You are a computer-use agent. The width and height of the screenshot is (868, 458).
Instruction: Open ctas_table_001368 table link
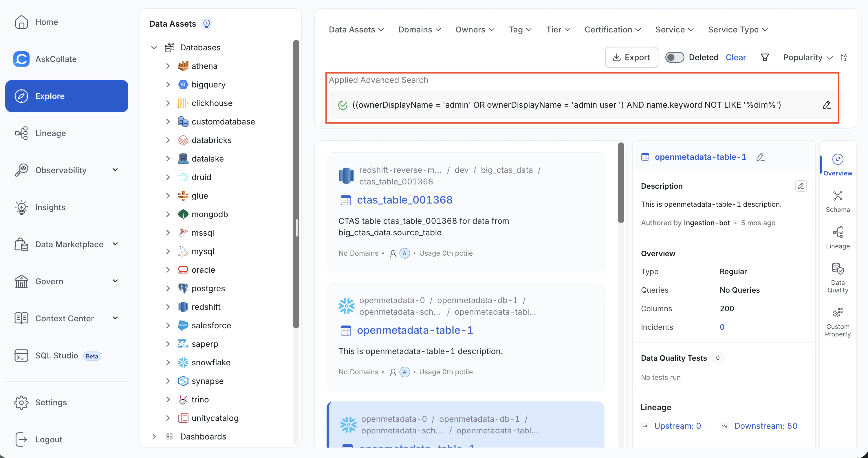tap(404, 200)
